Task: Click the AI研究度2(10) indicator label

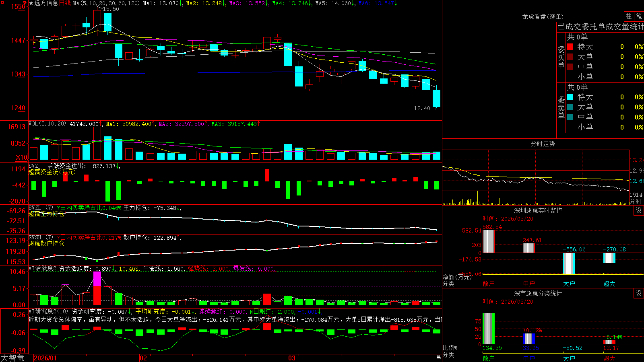Action: (49, 311)
